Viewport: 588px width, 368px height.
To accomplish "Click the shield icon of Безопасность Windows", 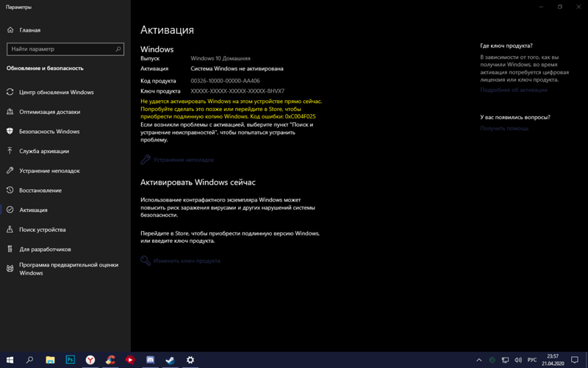I will [10, 131].
